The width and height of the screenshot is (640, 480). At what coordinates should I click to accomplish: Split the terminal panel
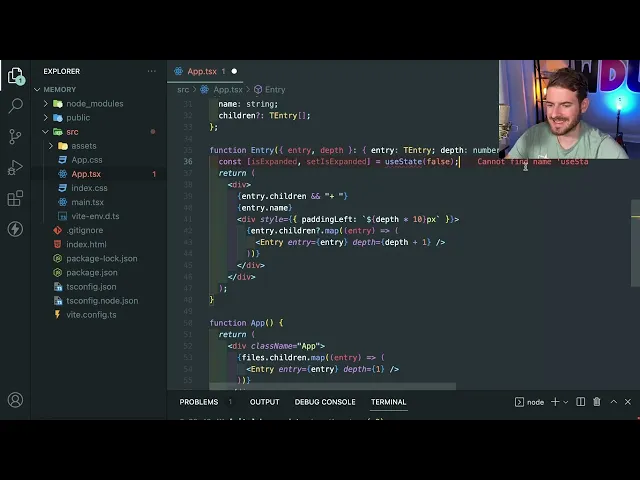pyautogui.click(x=580, y=402)
